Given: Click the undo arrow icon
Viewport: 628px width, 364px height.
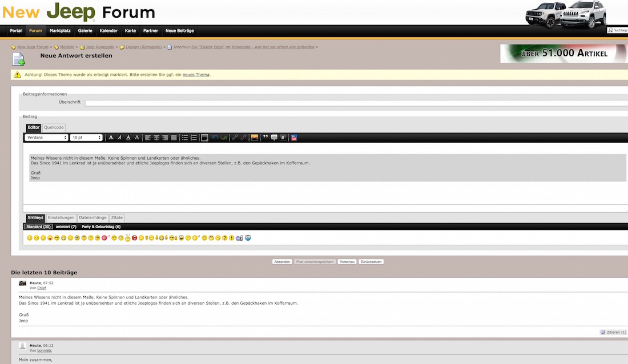Looking at the screenshot, I should coord(215,137).
